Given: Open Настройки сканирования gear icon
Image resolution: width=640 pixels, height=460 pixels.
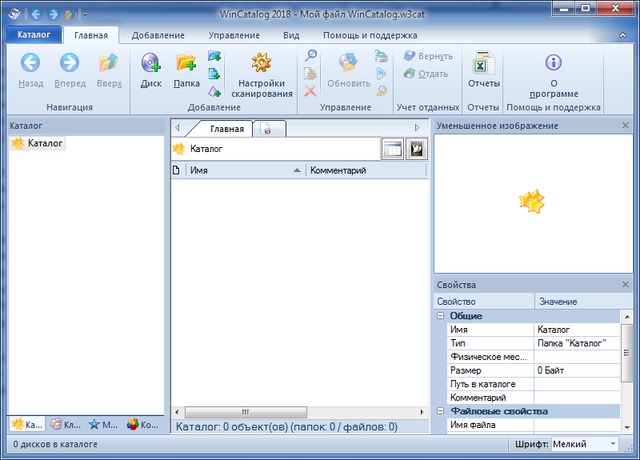Looking at the screenshot, I should point(264,64).
